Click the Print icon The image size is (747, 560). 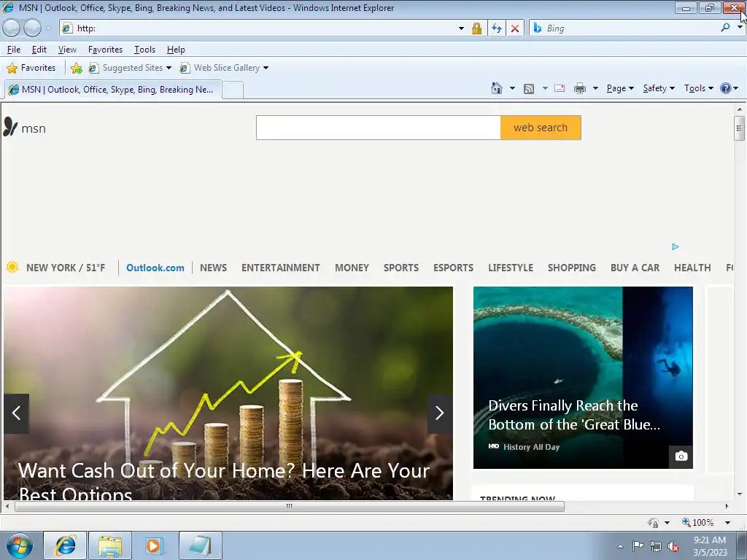coord(580,88)
